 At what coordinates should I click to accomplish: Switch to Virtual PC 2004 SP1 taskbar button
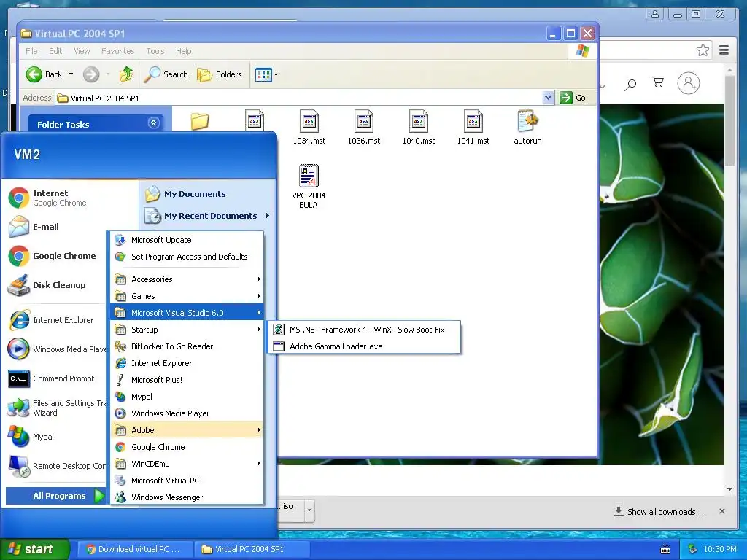[252, 549]
